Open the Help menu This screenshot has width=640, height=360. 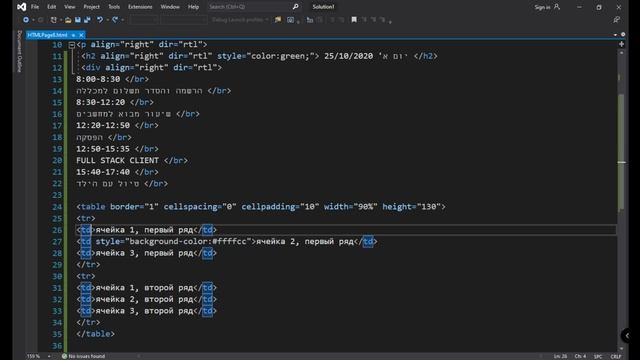point(193,7)
